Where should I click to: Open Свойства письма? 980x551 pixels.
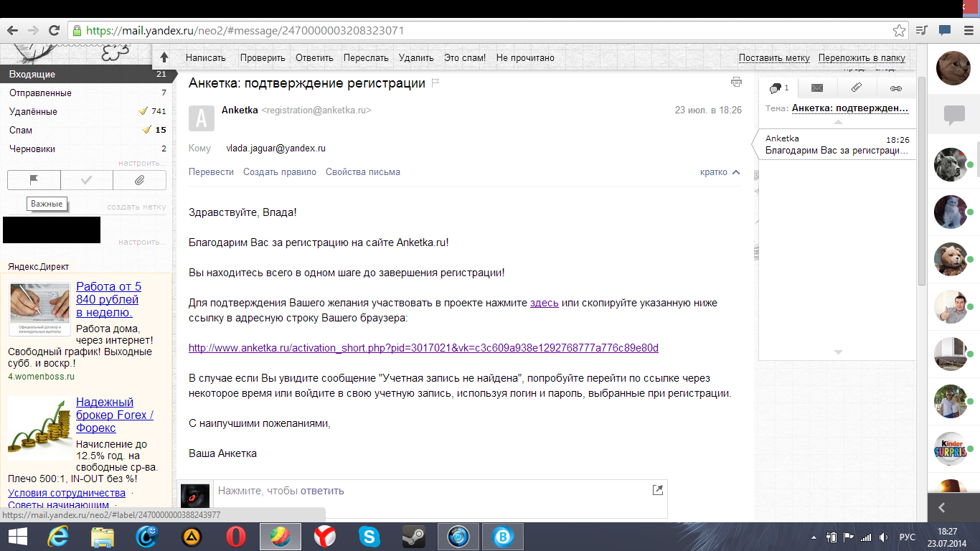(x=363, y=172)
